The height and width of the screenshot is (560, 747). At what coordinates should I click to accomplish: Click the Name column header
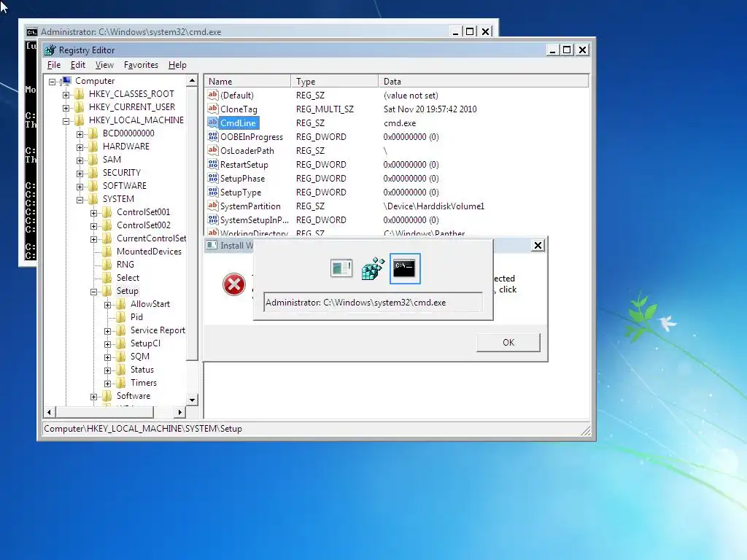pyautogui.click(x=247, y=82)
